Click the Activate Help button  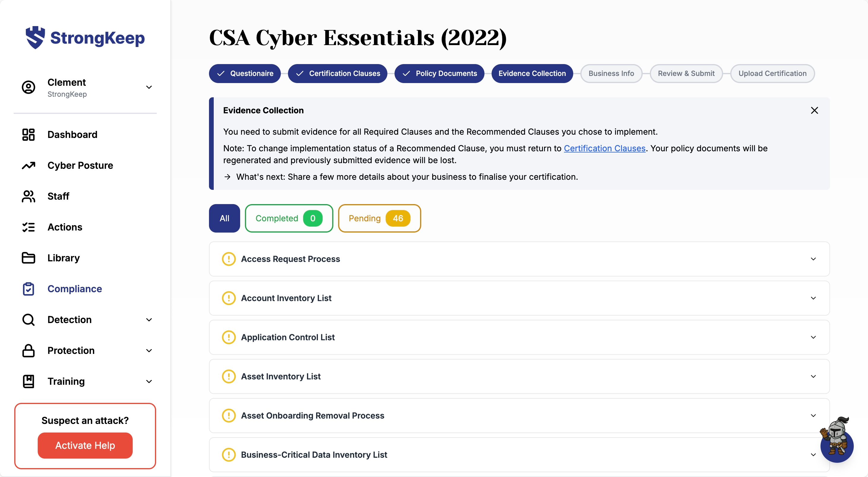(85, 445)
